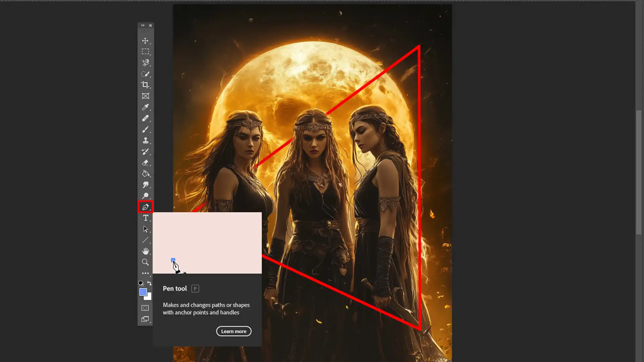
Task: Close the tools panel
Action: (150, 25)
